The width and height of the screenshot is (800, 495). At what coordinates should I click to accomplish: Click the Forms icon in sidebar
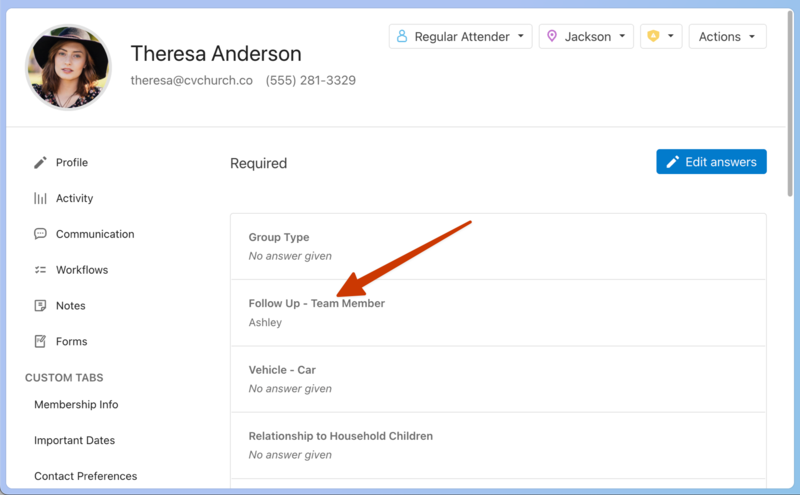pos(40,341)
